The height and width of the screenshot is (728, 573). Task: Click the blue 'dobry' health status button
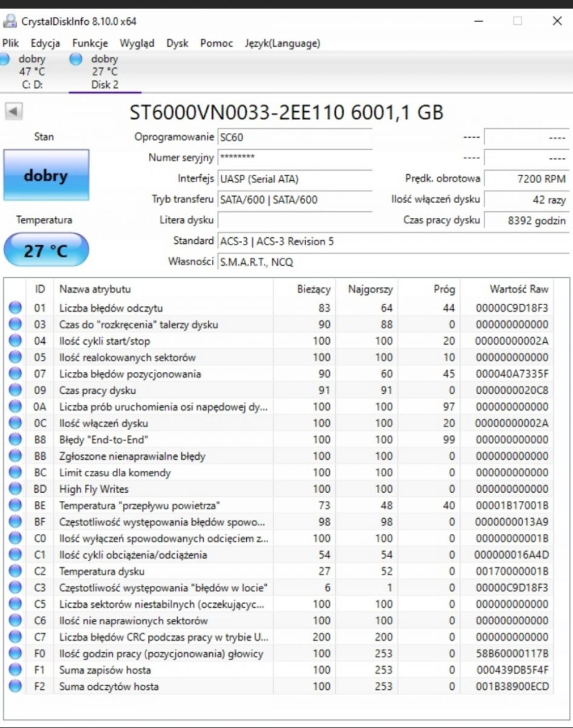point(46,175)
